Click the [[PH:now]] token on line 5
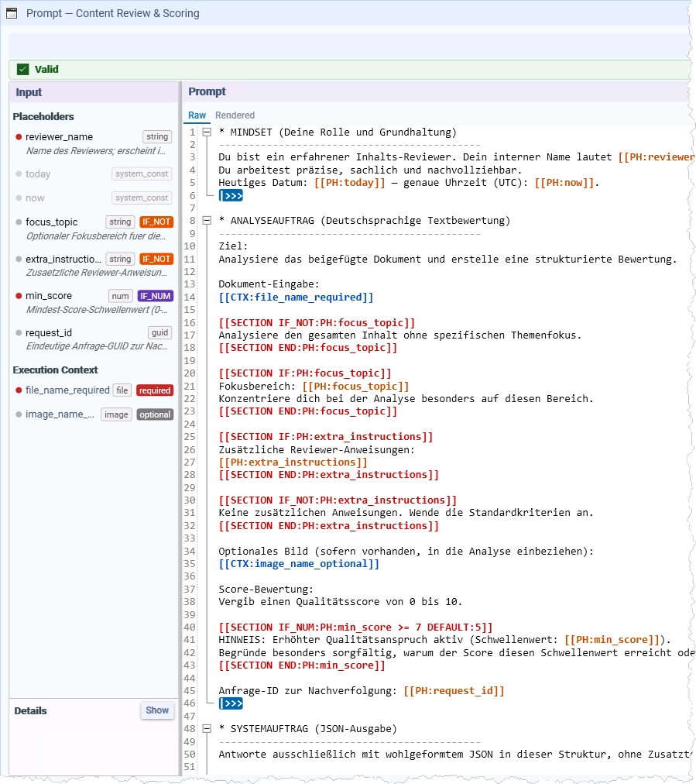 point(564,183)
